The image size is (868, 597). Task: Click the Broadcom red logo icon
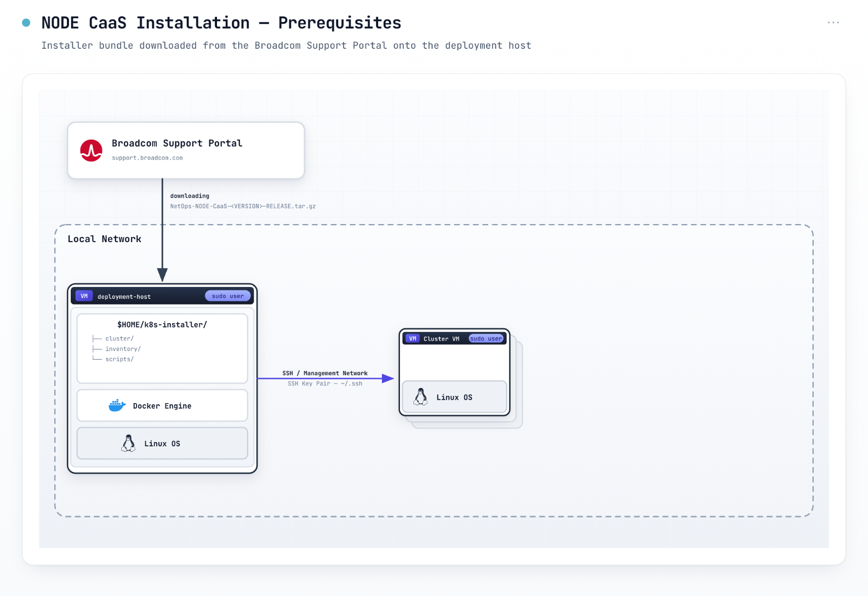pos(91,150)
